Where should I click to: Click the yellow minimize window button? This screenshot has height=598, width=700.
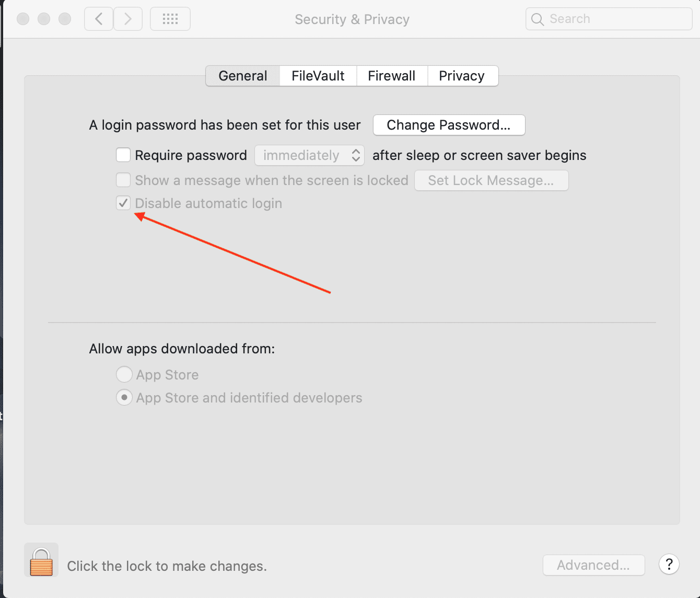[44, 19]
